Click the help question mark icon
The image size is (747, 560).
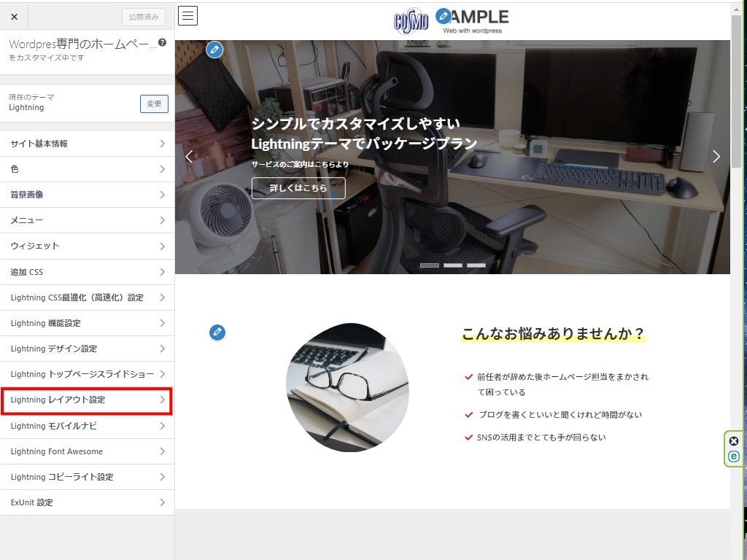point(162,43)
